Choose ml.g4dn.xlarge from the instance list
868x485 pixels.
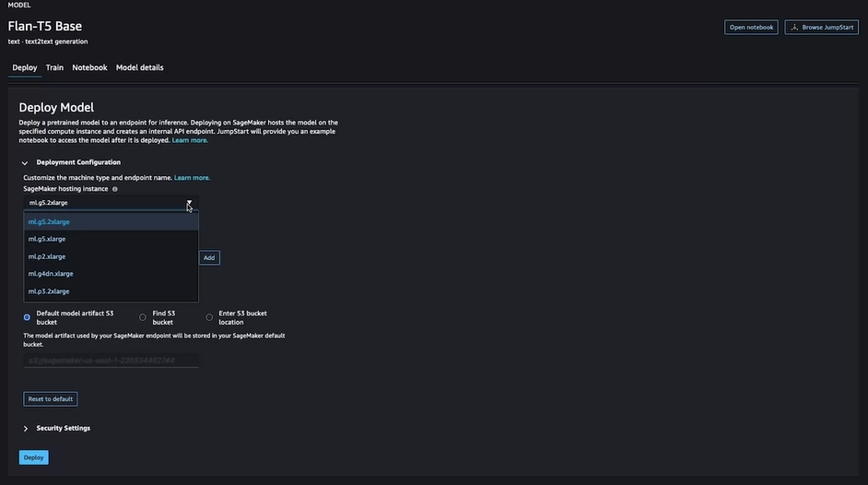111,274
